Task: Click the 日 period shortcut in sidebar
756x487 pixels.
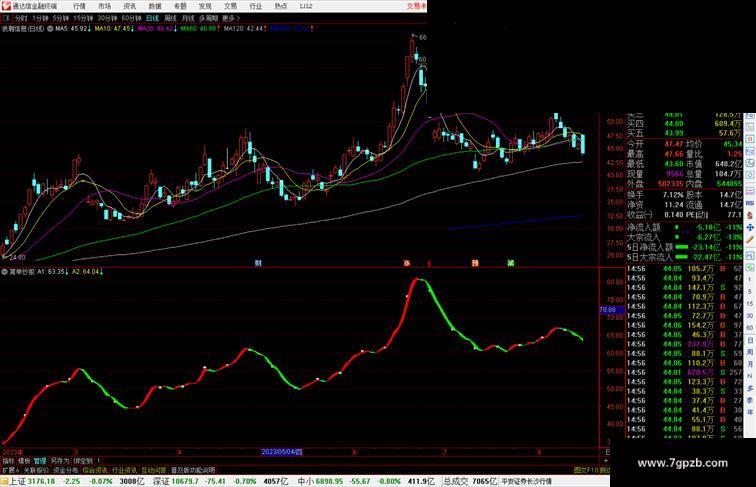Action: [750, 340]
